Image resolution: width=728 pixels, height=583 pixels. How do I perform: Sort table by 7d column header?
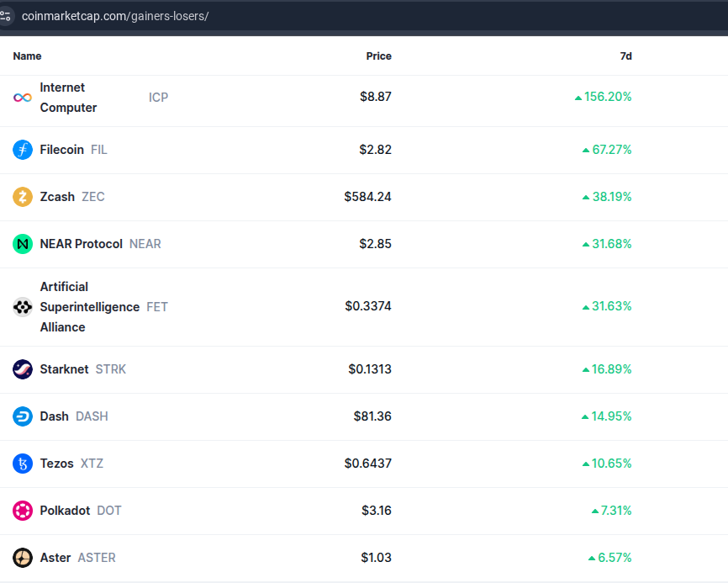625,56
